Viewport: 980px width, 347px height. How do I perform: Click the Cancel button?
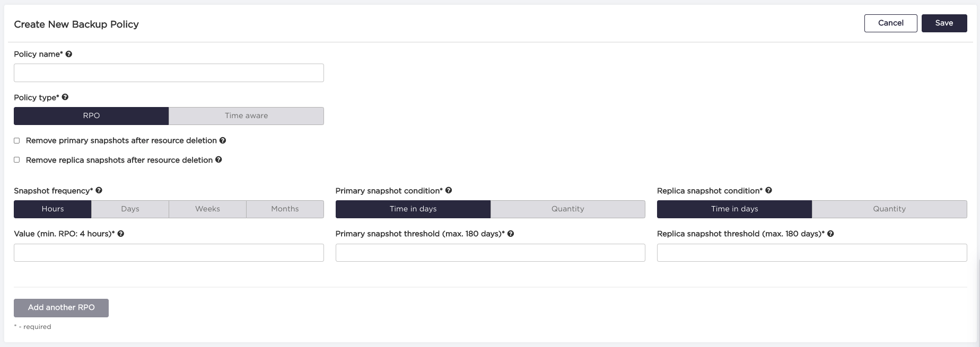click(x=890, y=23)
